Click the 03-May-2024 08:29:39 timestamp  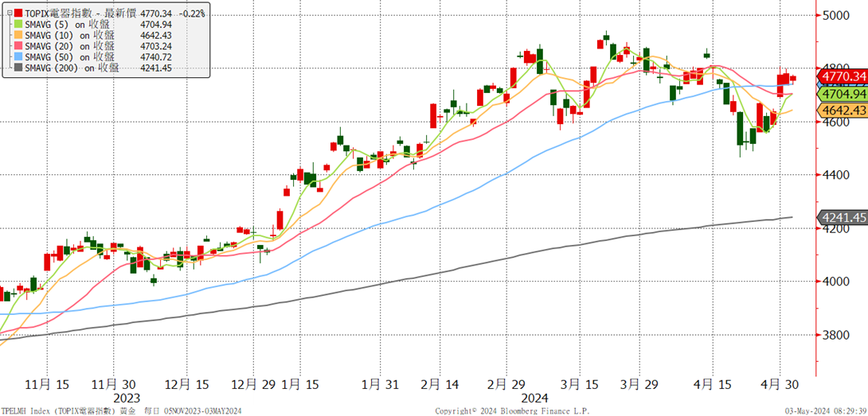click(x=826, y=411)
